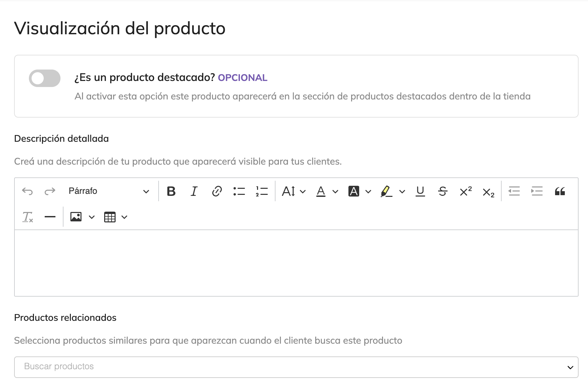The width and height of the screenshot is (588, 387).
Task: Toggle the featured product switch
Action: pos(44,78)
